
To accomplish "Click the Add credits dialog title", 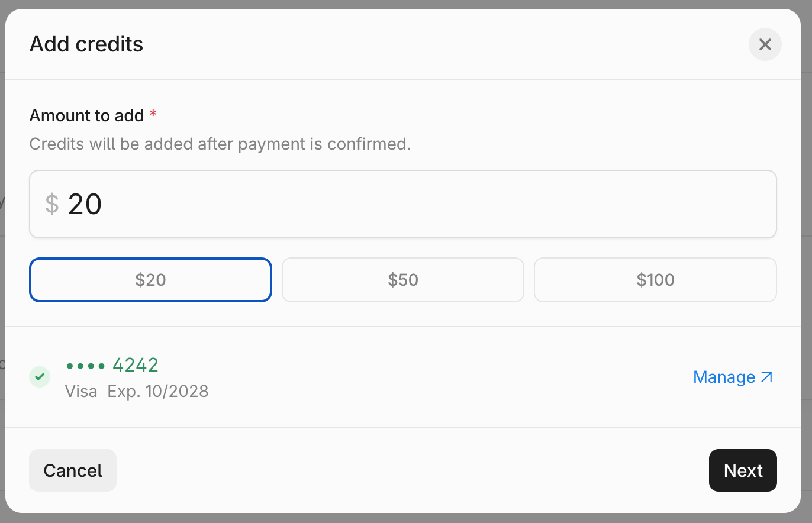I will pyautogui.click(x=86, y=44).
